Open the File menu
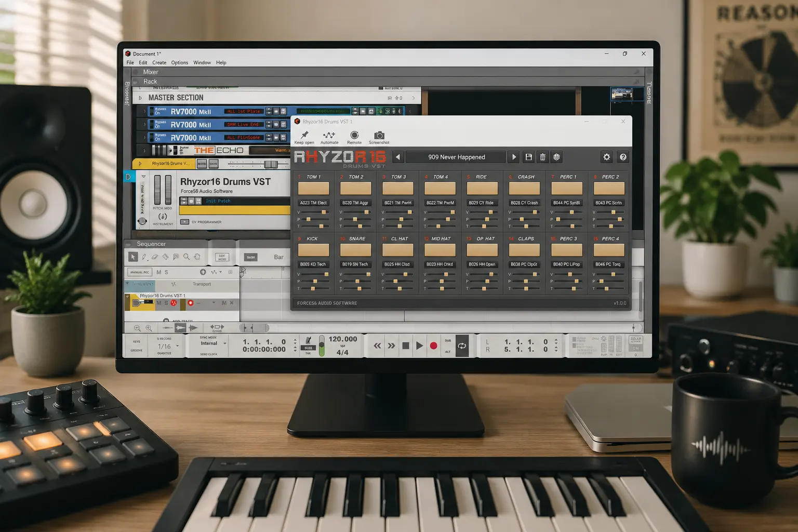Image resolution: width=798 pixels, height=532 pixels. (130, 62)
